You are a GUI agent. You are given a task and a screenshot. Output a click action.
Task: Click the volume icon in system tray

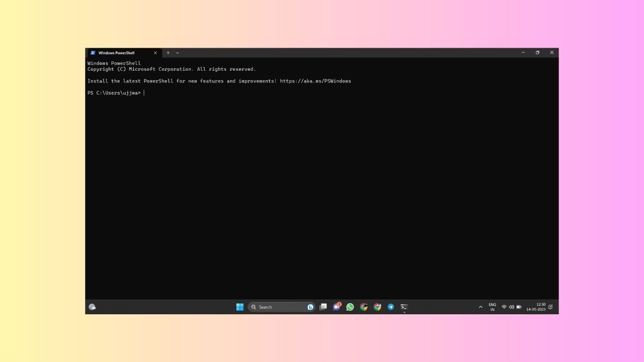coord(510,307)
